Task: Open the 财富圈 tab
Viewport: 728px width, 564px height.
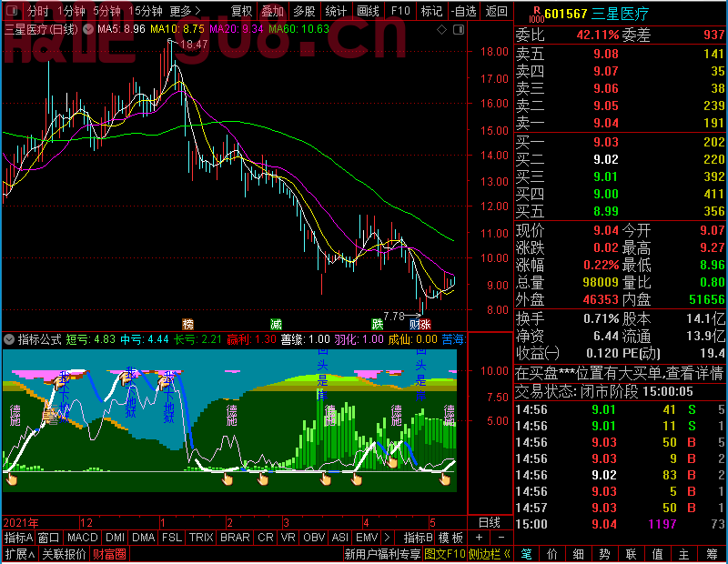Action: (109, 554)
